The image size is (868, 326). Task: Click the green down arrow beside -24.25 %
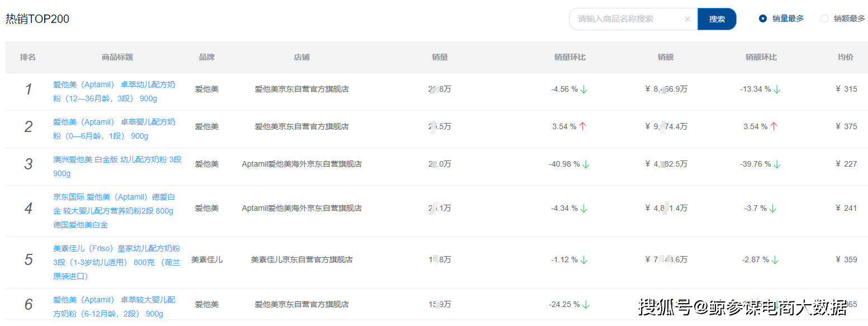click(586, 305)
